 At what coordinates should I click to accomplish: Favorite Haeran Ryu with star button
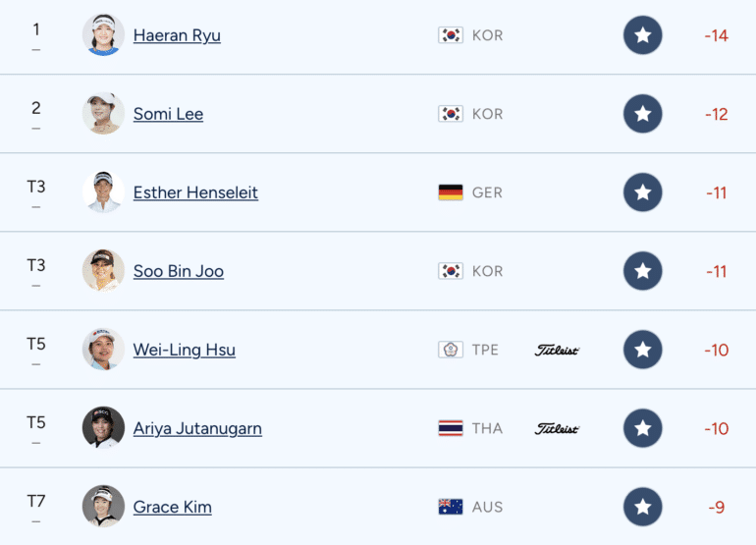[x=643, y=35]
